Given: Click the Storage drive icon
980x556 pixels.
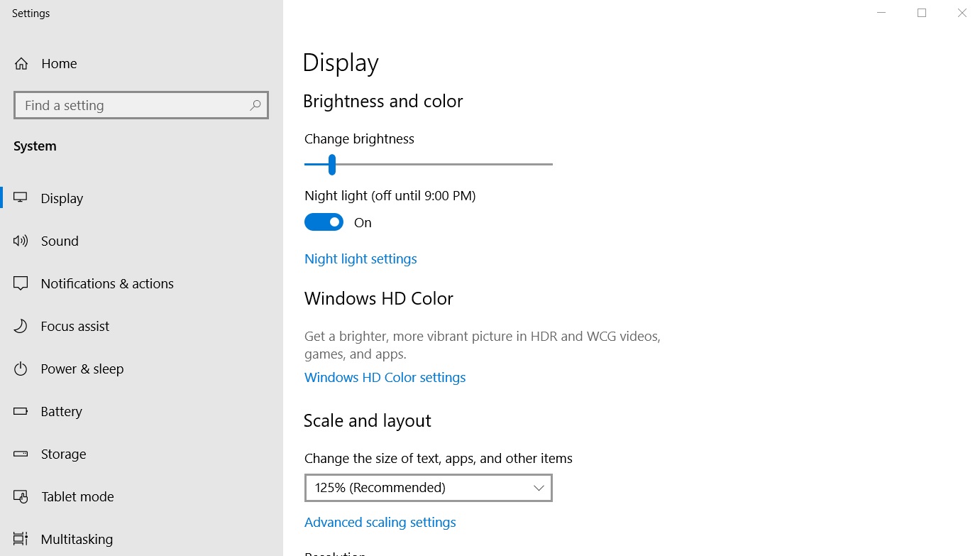Looking at the screenshot, I should click(x=21, y=454).
